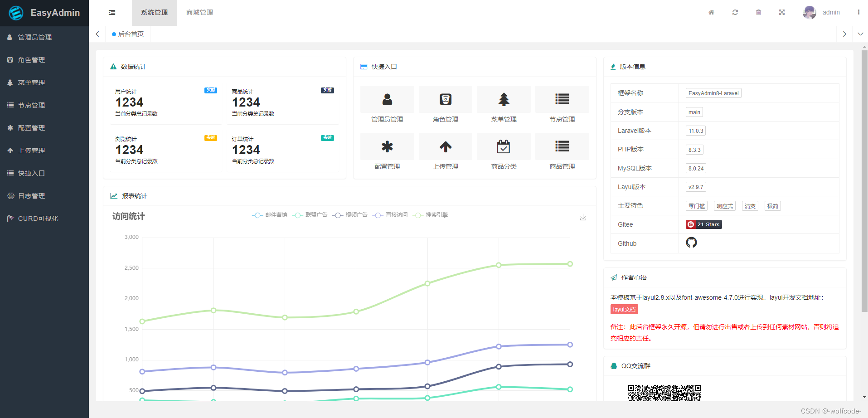Select the 后台首页 tab

[128, 34]
